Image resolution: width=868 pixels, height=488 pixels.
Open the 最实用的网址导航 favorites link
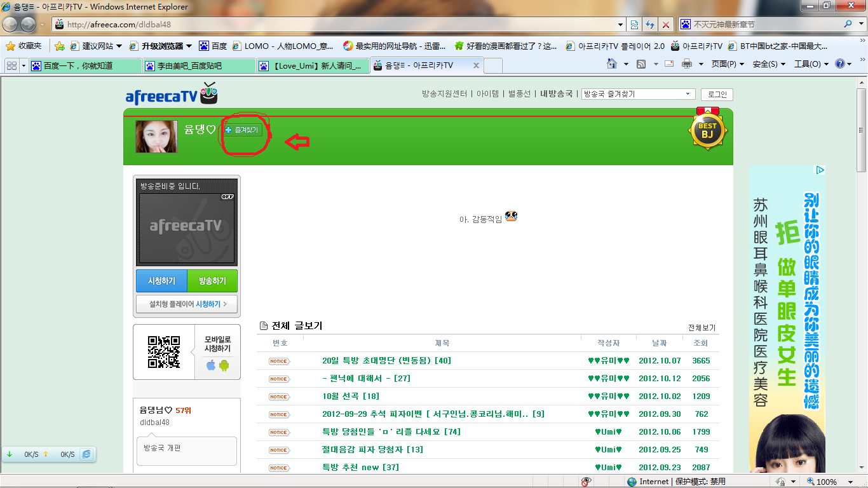click(395, 46)
